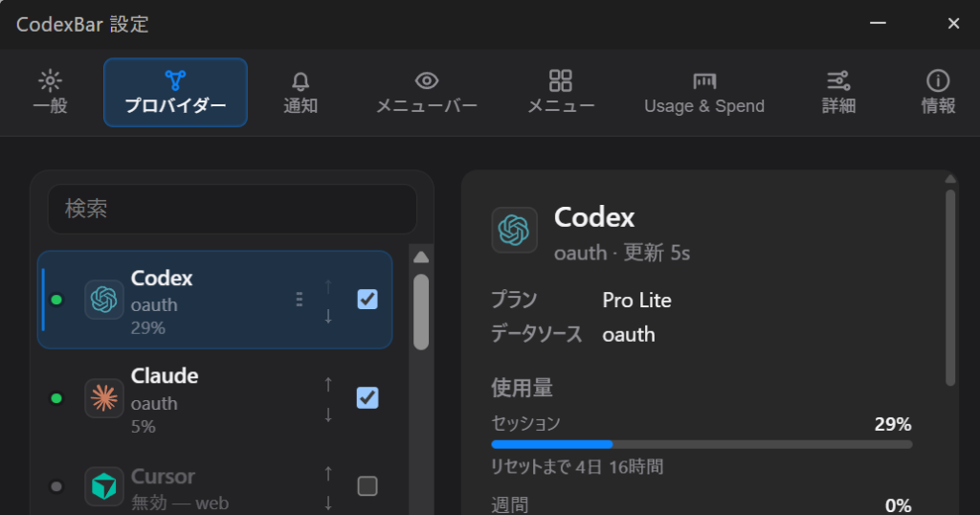Viewport: 980px width, 515px height.
Task: Go to the メニュー tab
Action: (561, 93)
